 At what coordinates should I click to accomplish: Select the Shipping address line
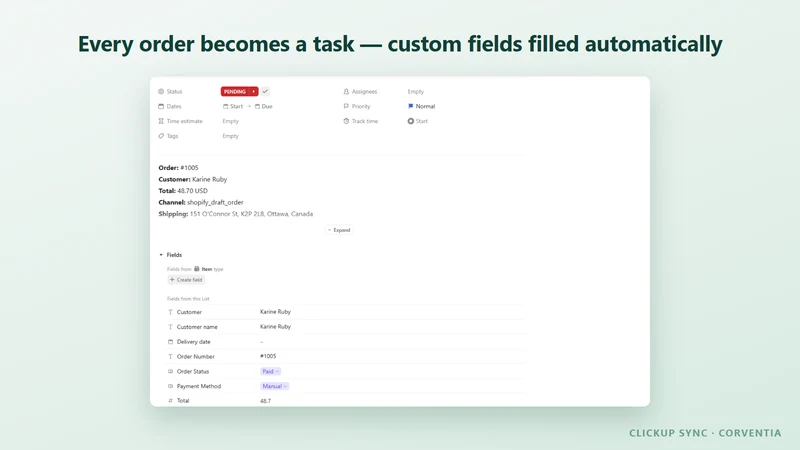(x=236, y=214)
